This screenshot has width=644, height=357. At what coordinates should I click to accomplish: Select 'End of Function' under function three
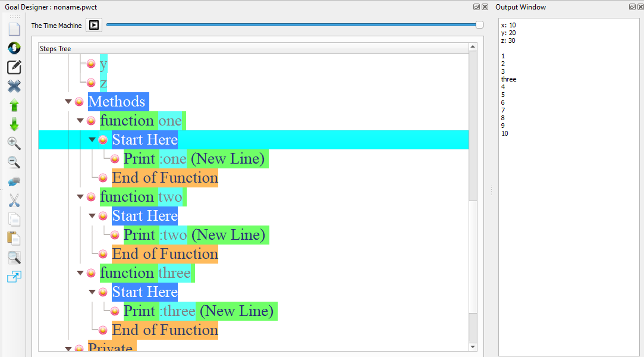click(165, 330)
